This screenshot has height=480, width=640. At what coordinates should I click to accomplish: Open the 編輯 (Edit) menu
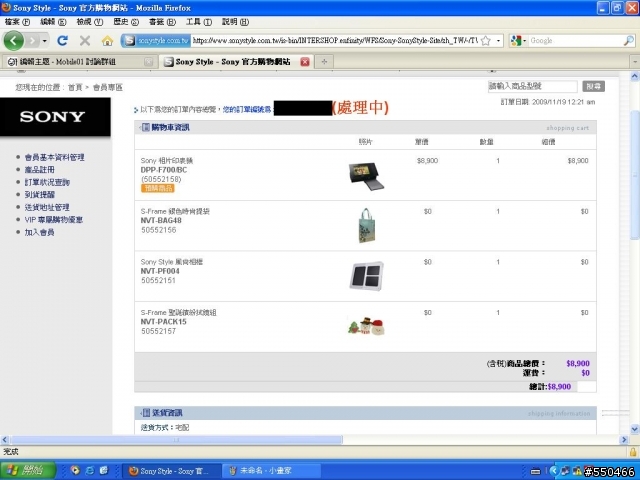[53, 22]
